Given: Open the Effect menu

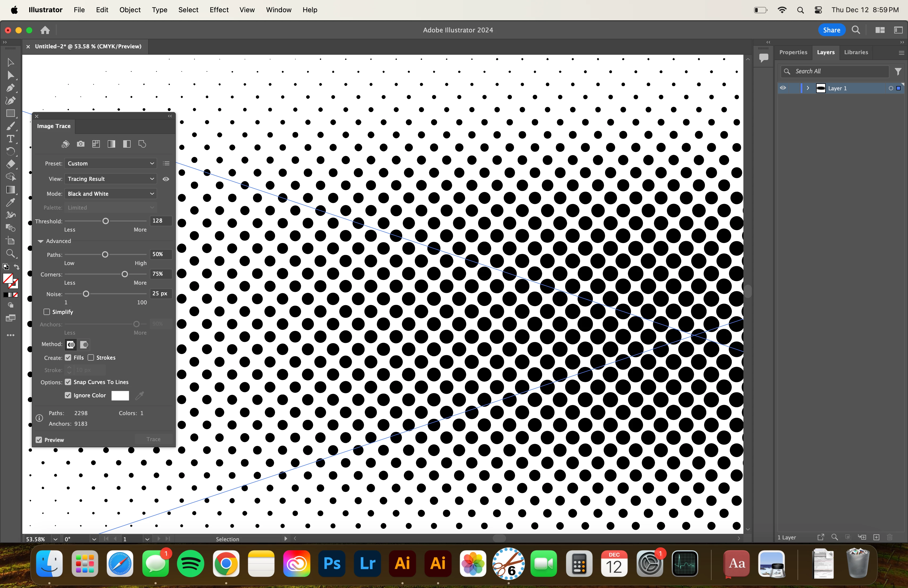Looking at the screenshot, I should [219, 10].
